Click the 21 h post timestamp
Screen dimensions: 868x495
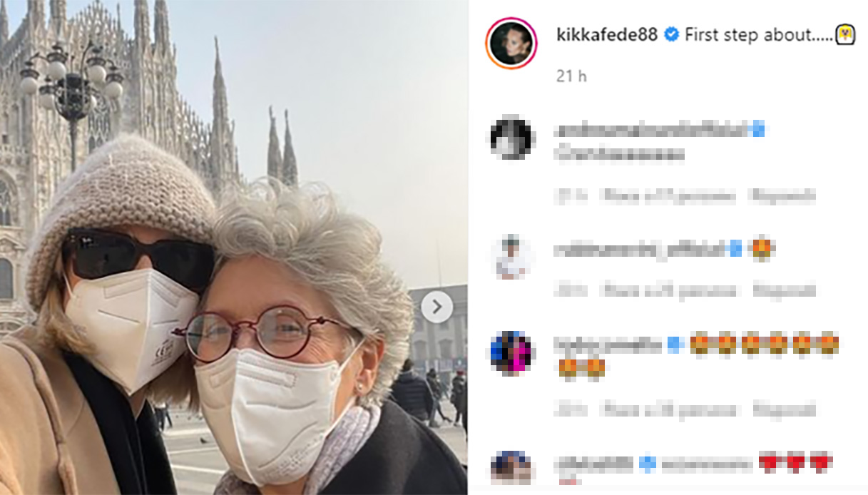click(571, 76)
